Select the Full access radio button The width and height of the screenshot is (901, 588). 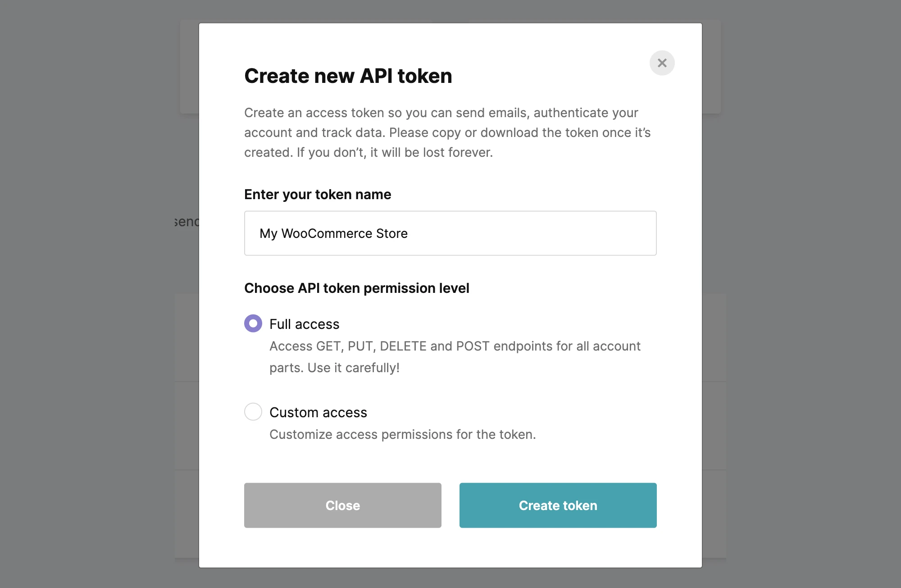point(253,324)
